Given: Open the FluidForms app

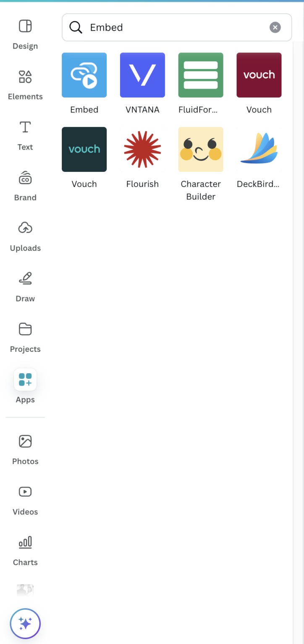Looking at the screenshot, I should point(201,75).
